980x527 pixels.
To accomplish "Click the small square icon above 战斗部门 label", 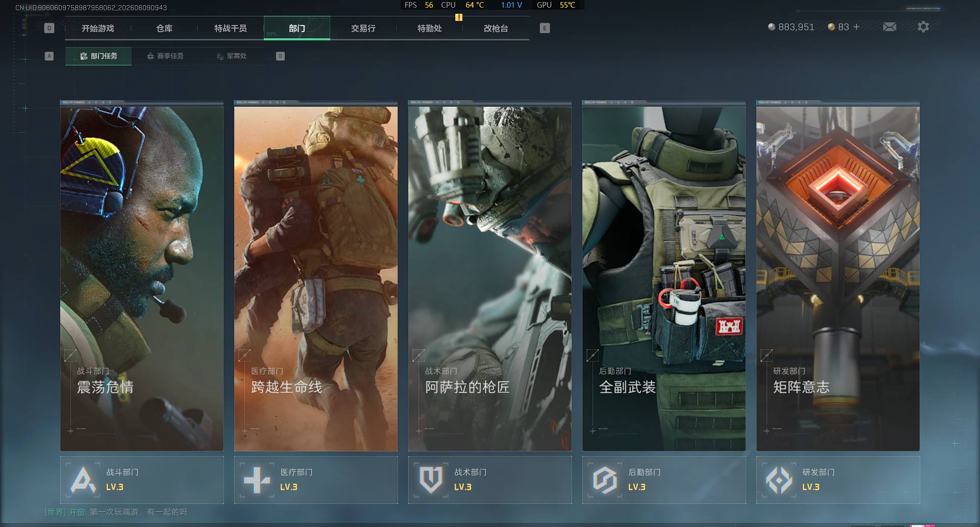I will (70, 355).
